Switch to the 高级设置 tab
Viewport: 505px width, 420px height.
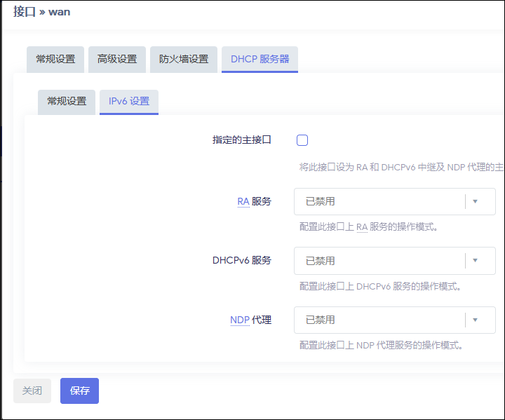117,60
